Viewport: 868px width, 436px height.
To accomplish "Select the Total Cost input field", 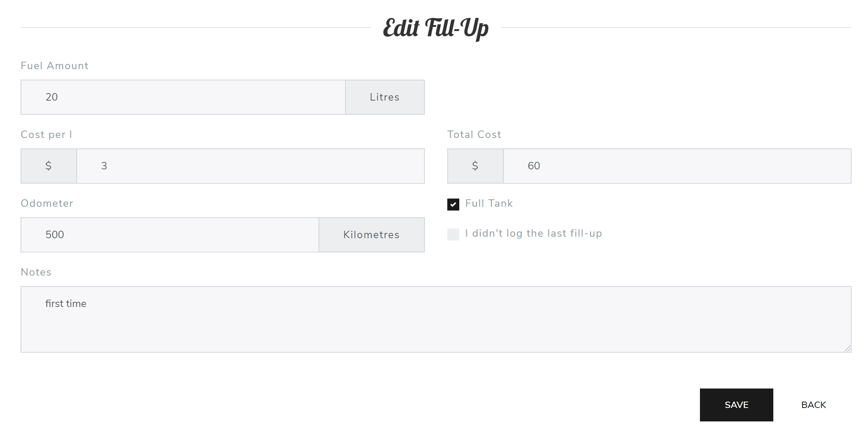I will click(x=677, y=166).
